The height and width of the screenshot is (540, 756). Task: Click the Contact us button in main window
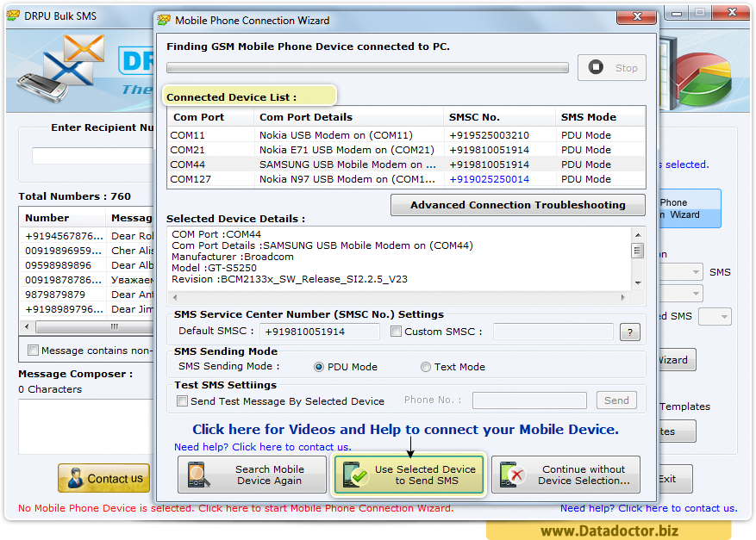click(x=103, y=478)
